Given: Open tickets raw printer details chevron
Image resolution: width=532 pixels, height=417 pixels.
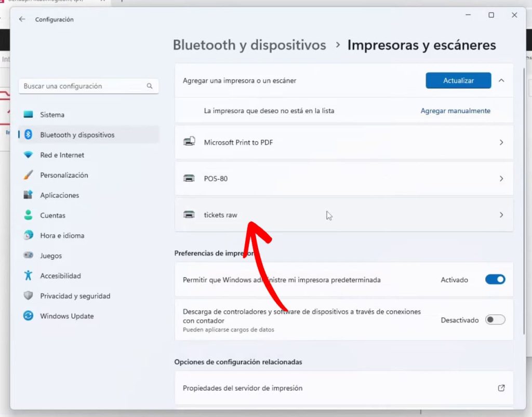Looking at the screenshot, I should click(501, 214).
